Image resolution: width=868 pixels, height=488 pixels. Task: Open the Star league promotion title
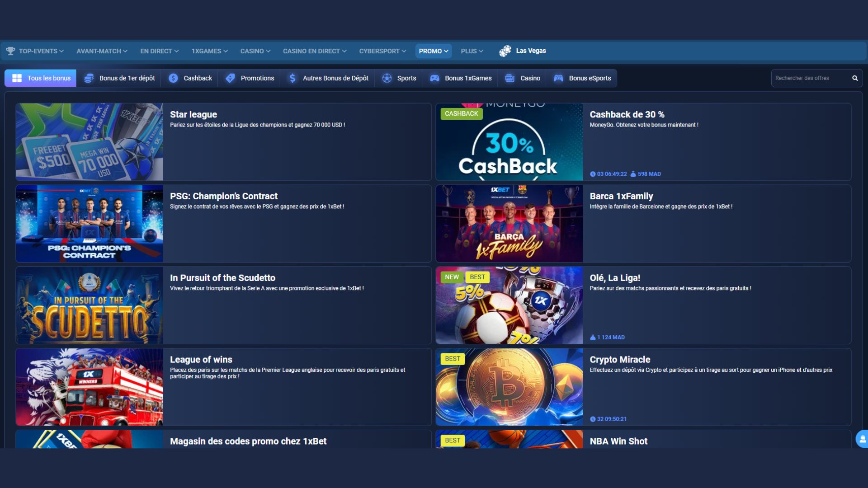[x=193, y=115]
